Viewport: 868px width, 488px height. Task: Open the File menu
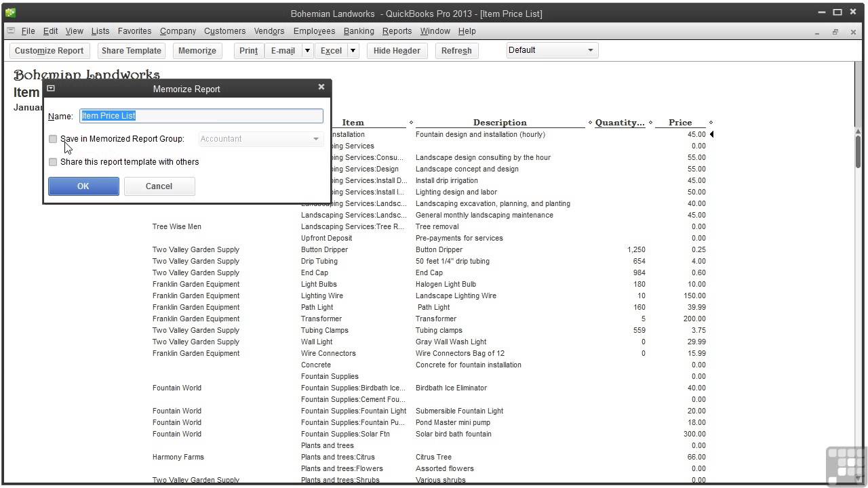point(28,31)
